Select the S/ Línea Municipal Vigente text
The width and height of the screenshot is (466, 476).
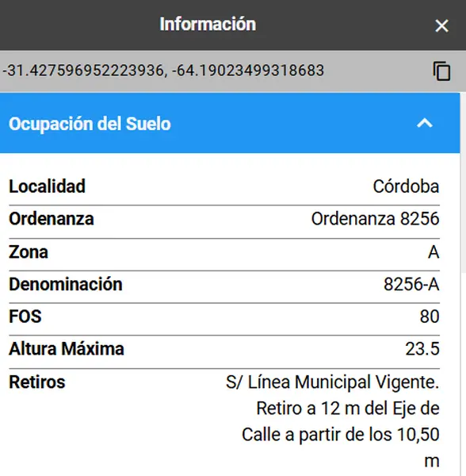pyautogui.click(x=333, y=382)
